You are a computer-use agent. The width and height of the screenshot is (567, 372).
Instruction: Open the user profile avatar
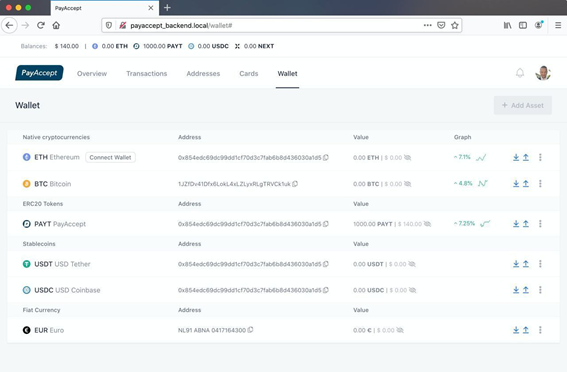543,73
